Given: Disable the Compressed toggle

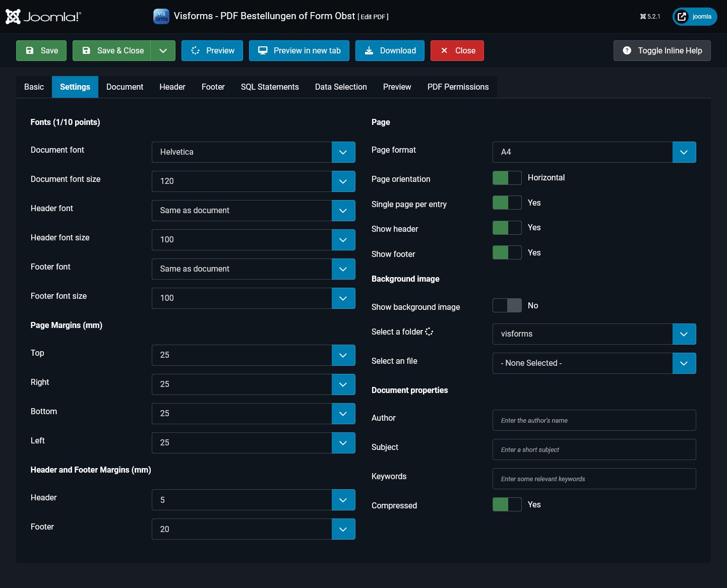Looking at the screenshot, I should [507, 504].
